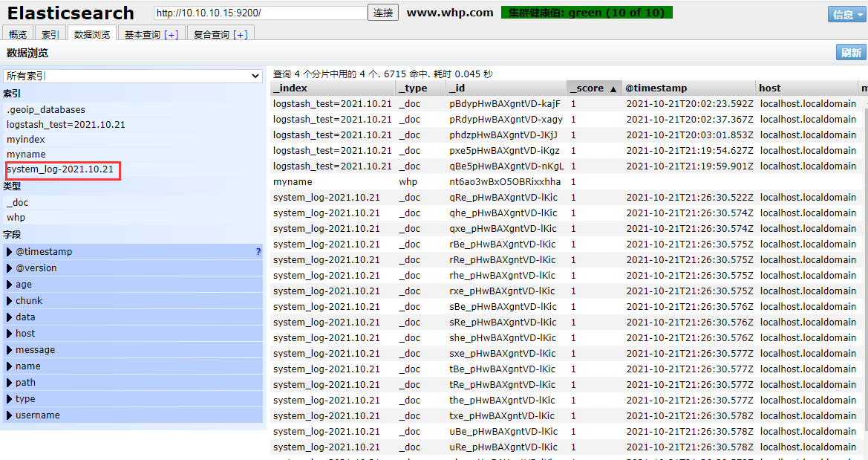The height and width of the screenshot is (460, 868).
Task: Add a new 基本查询 tab via [+]
Action: [x=171, y=34]
